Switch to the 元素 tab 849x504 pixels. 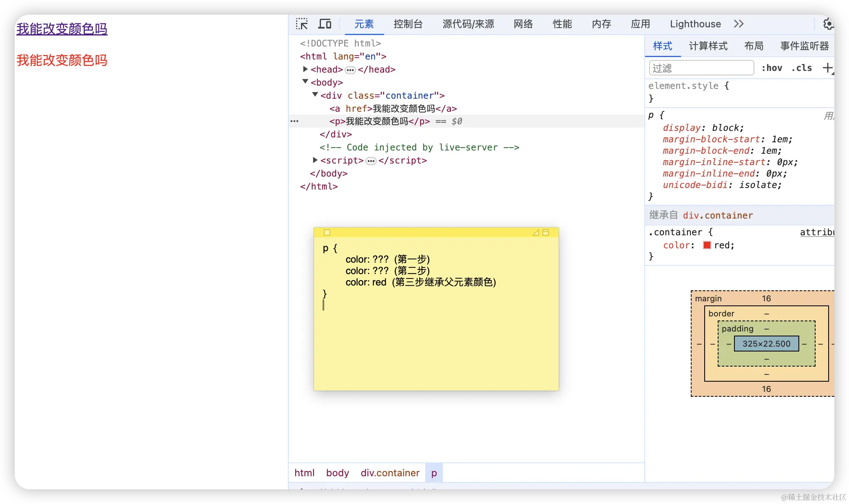pyautogui.click(x=364, y=24)
